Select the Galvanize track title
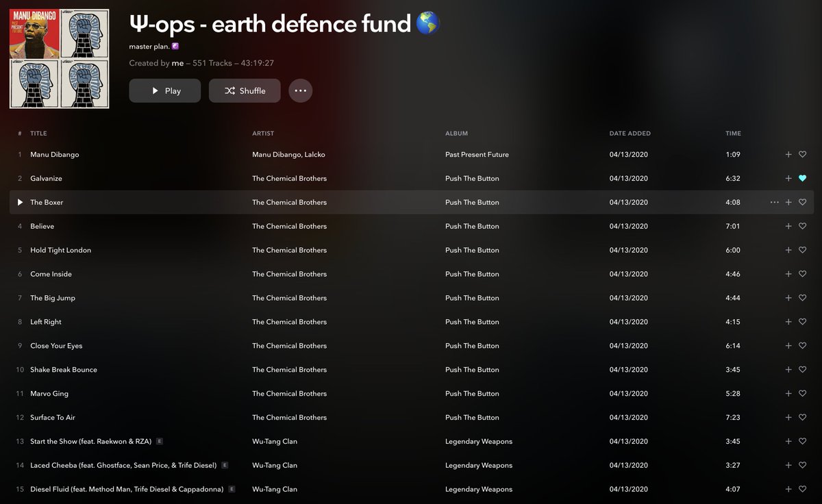The width and height of the screenshot is (822, 504). [x=46, y=179]
